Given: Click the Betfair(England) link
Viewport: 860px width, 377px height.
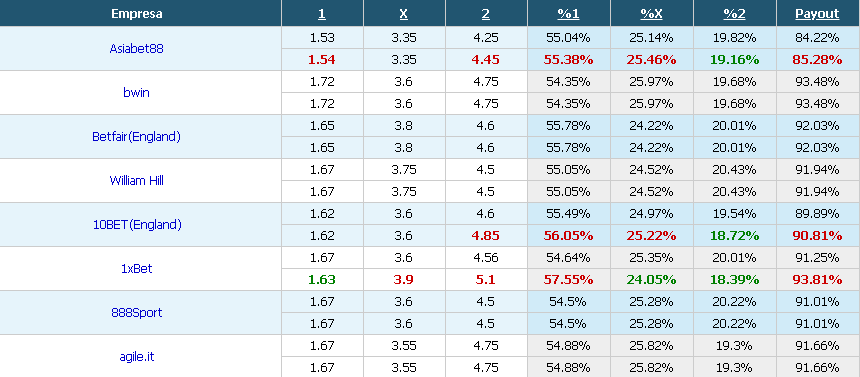Looking at the screenshot, I should click(137, 137).
